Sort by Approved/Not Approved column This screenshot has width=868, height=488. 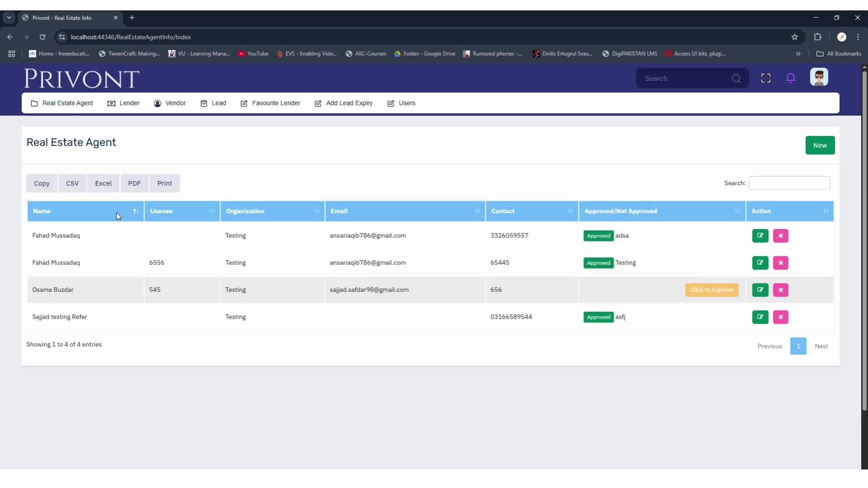(662, 211)
